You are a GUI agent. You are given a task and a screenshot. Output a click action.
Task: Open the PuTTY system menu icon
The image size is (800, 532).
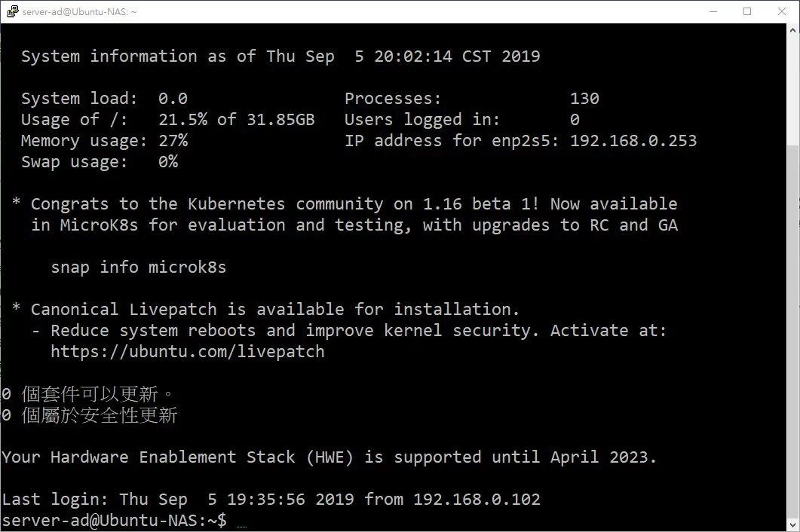click(12, 11)
